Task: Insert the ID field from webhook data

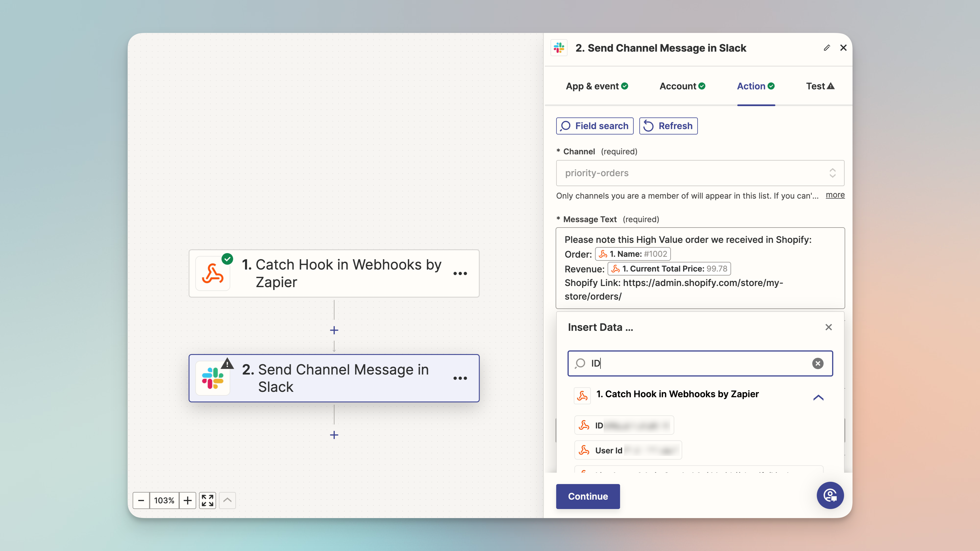Action: pos(624,426)
